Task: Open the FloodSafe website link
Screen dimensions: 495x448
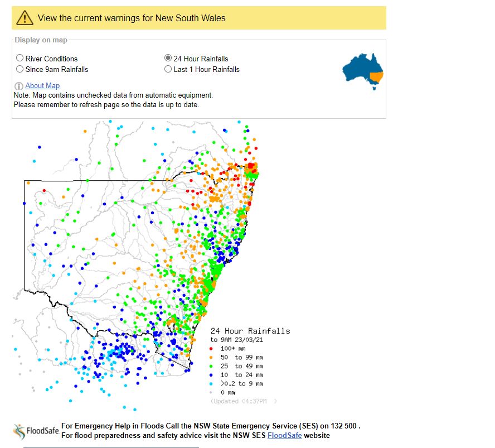Action: point(284,435)
